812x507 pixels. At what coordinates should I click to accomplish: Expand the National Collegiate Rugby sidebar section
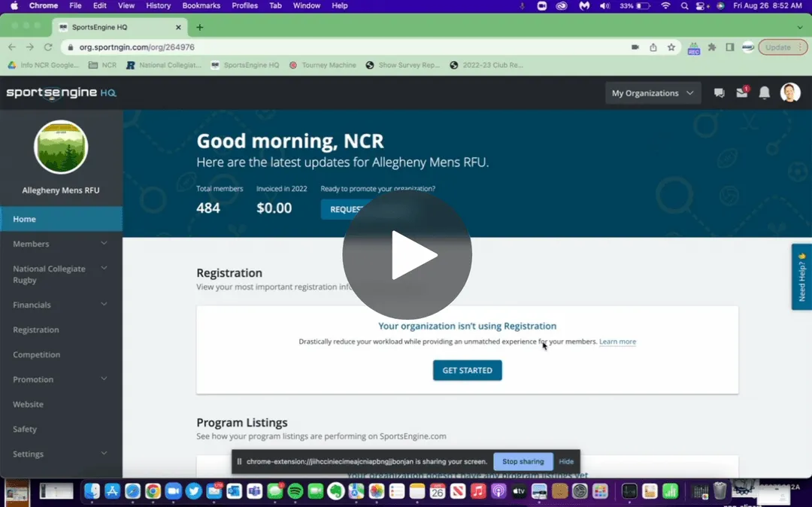tap(61, 274)
